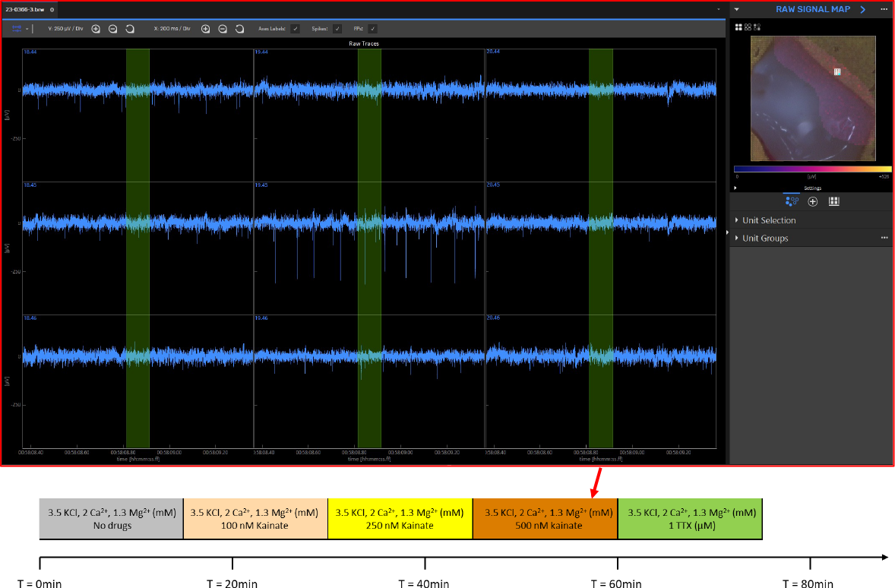Image resolution: width=895 pixels, height=588 pixels.
Task: Reset the Y-axis 250 µV/Div scale
Action: coord(130,28)
